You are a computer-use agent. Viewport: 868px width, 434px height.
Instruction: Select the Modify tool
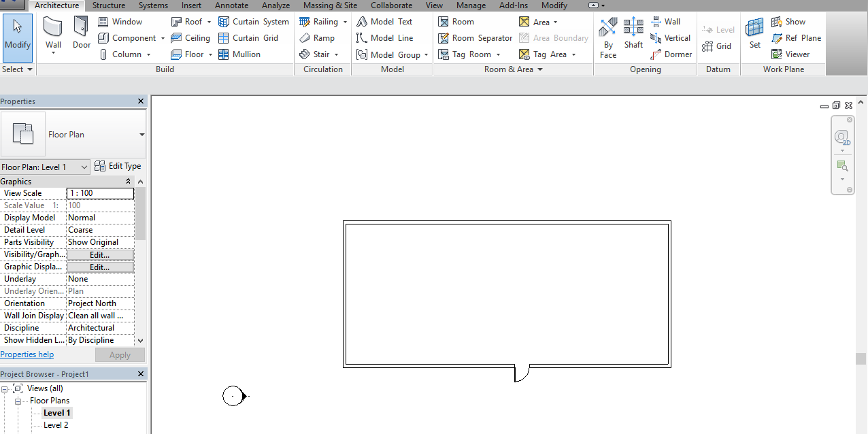(18, 37)
